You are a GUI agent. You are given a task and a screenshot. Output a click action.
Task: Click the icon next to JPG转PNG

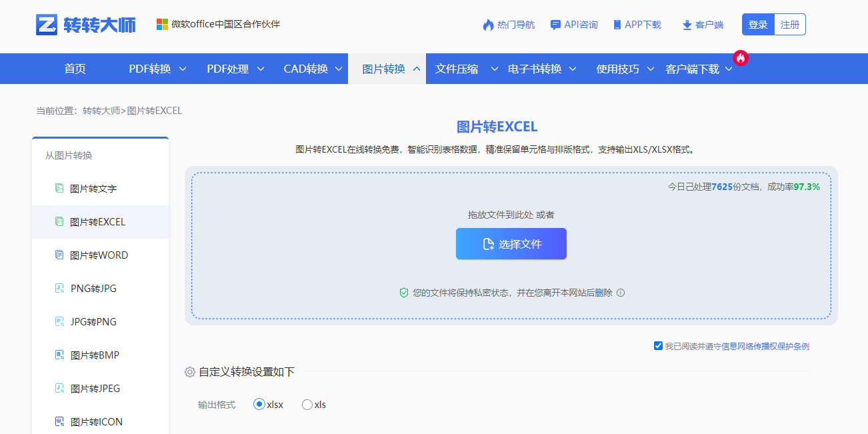tap(59, 322)
